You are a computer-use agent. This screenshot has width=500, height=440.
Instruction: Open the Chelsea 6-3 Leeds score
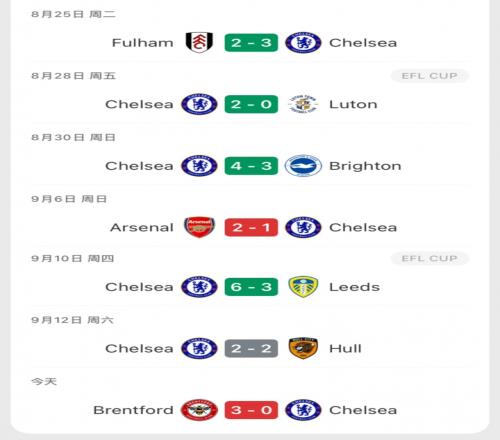(x=251, y=287)
